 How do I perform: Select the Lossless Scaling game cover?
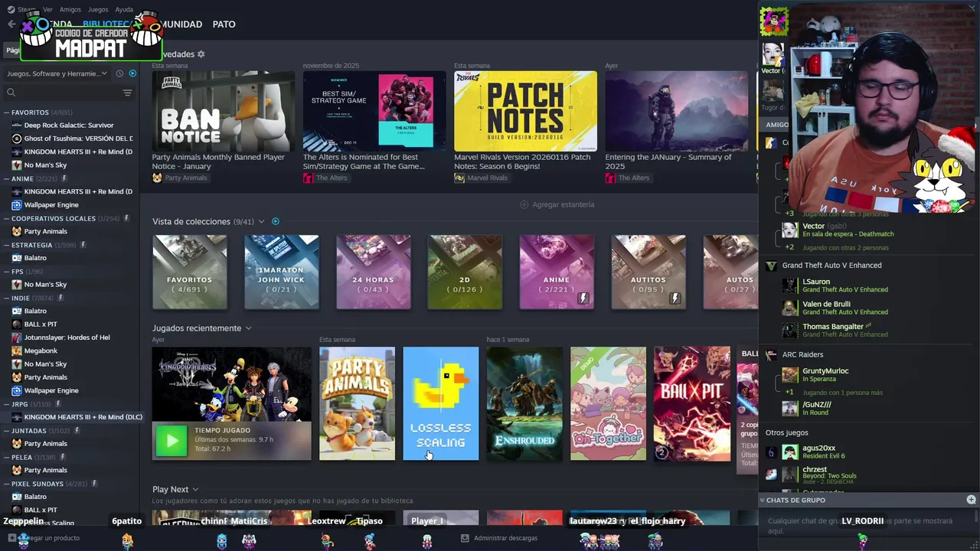(441, 404)
